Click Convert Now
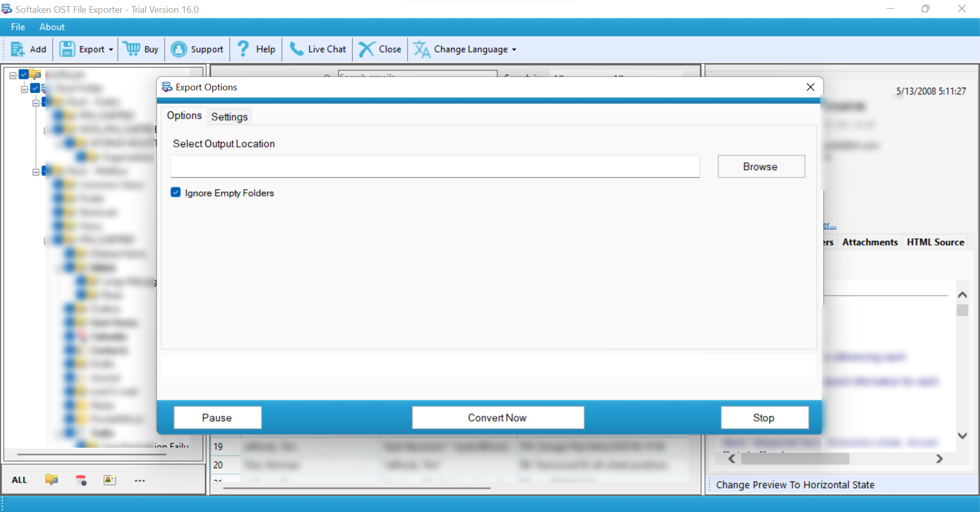Screen dimensions: 980x512 pyautogui.click(x=498, y=418)
